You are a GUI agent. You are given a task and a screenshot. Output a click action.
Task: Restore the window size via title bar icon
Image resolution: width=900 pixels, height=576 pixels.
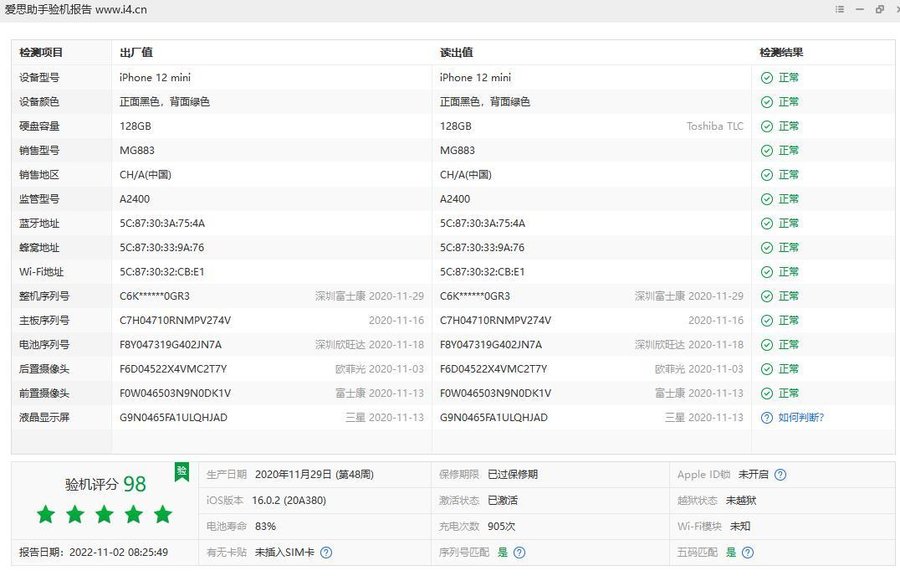879,9
